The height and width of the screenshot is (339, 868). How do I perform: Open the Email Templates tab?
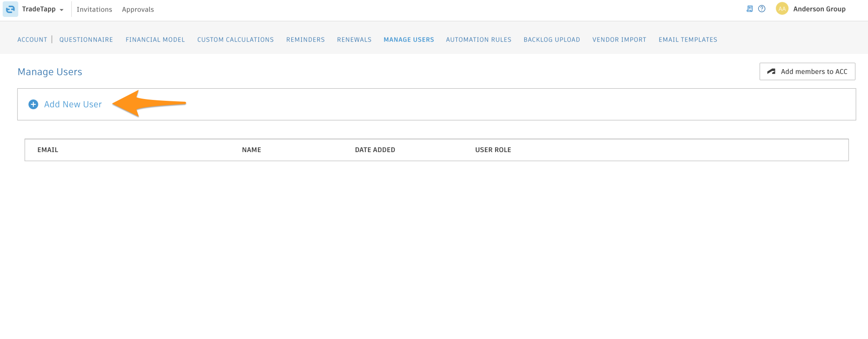688,40
